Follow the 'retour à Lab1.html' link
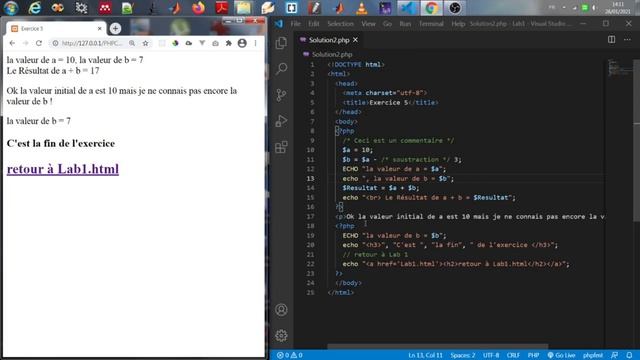640x360 pixels. tap(63, 169)
